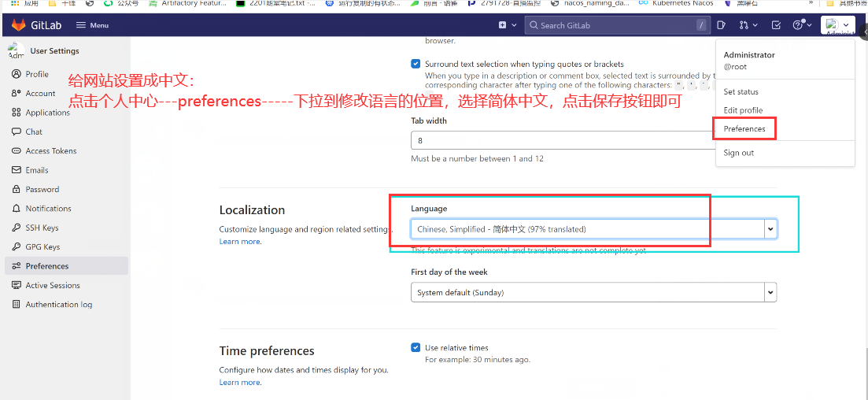
Task: Open the Artifactory Featur... bookmark
Action: point(187,3)
